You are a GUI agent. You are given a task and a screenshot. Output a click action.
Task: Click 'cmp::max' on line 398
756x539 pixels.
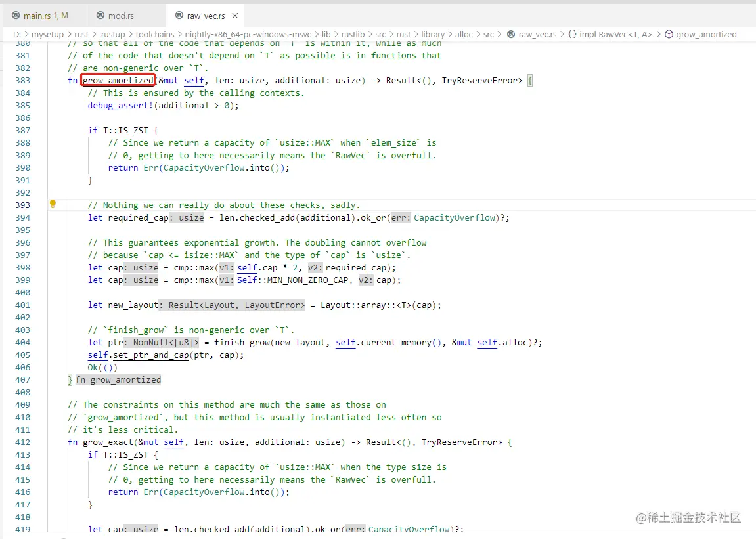click(x=194, y=268)
